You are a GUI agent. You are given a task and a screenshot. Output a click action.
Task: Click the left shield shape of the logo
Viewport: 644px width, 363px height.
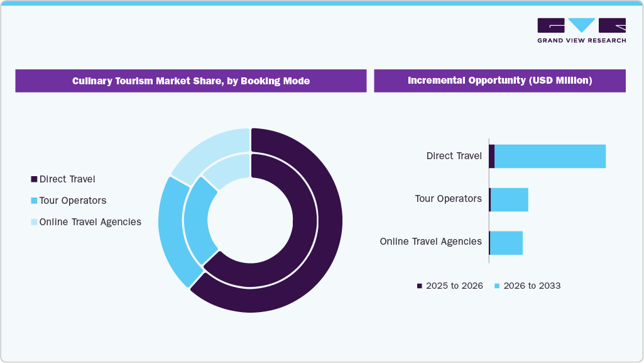552,25
